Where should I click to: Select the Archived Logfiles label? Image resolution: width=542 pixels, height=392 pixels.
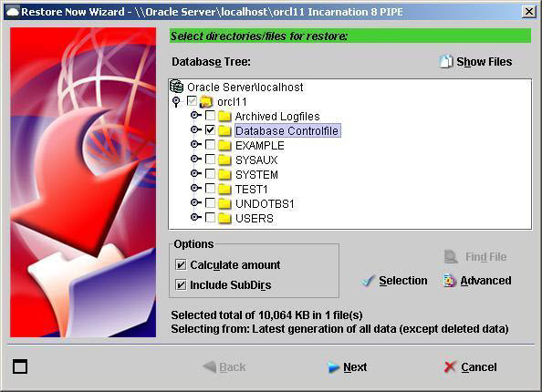pyautogui.click(x=277, y=117)
